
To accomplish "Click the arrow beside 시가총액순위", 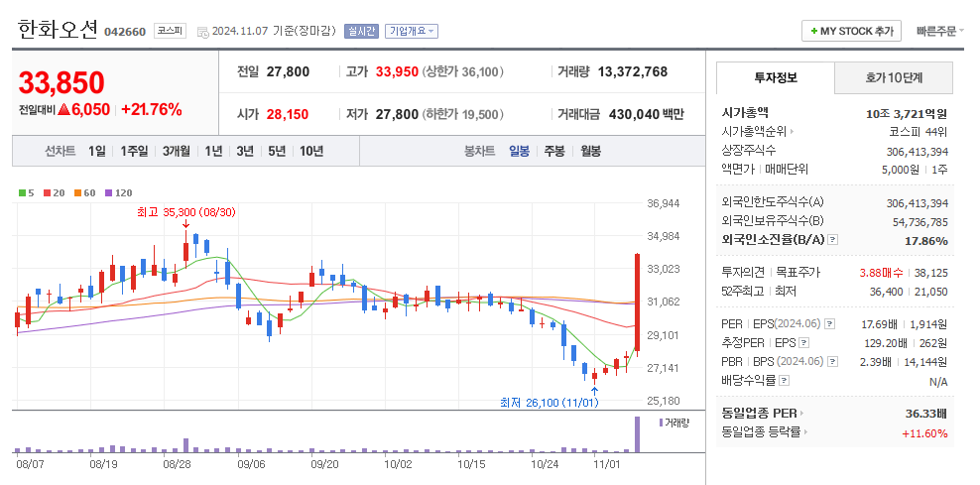I will (x=792, y=132).
